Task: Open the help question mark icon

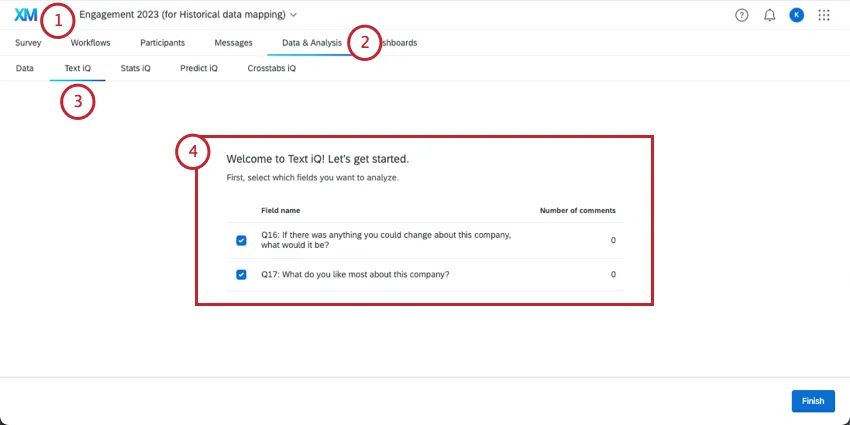Action: coord(741,15)
